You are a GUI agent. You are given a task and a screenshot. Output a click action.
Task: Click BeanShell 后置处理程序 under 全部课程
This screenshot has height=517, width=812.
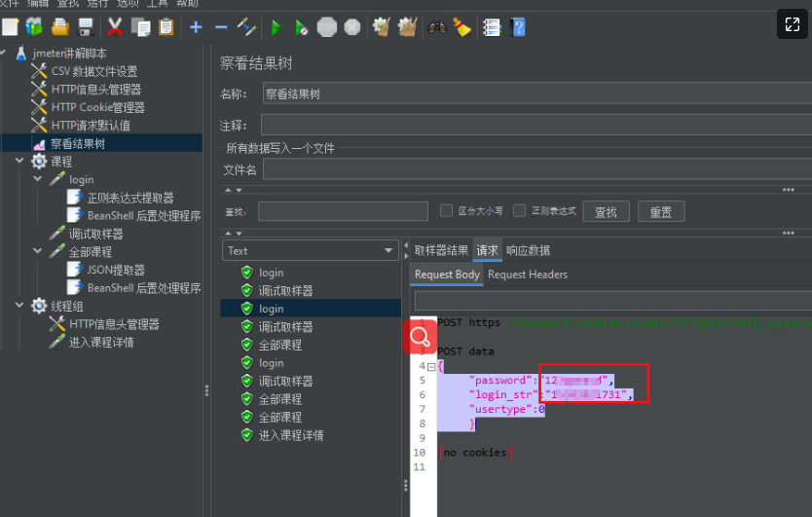click(x=143, y=287)
